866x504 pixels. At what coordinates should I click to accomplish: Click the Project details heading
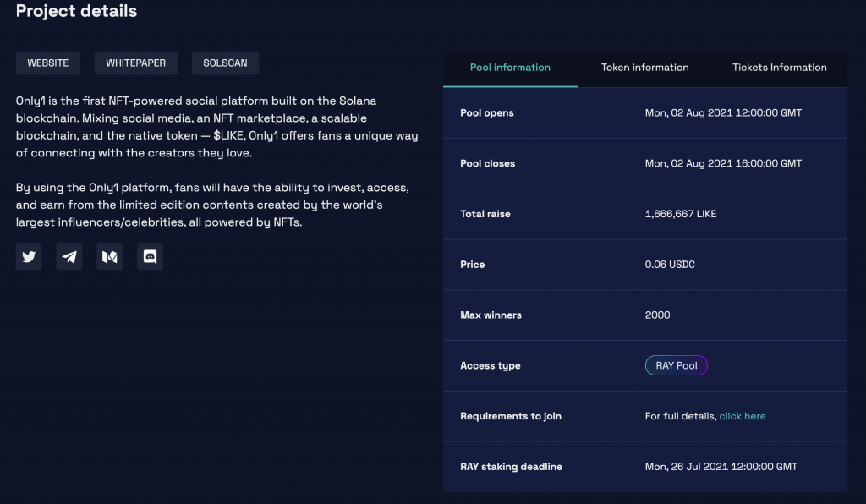pos(76,11)
